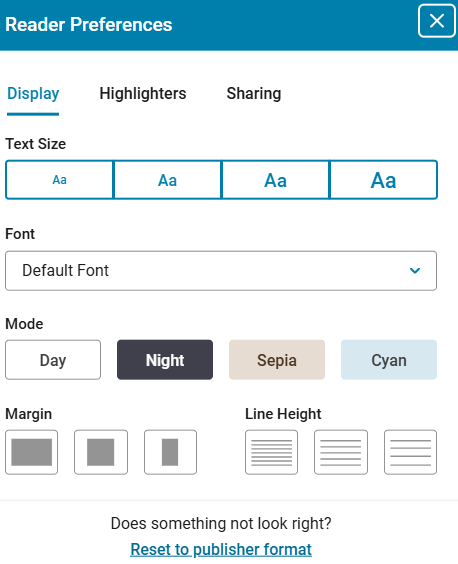Set the widest margin with narrow text block
This screenshot has width=458, height=564.
click(x=170, y=452)
